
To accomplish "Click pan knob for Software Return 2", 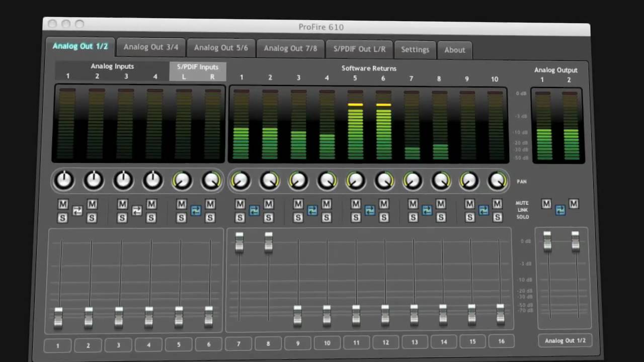I will pyautogui.click(x=270, y=180).
